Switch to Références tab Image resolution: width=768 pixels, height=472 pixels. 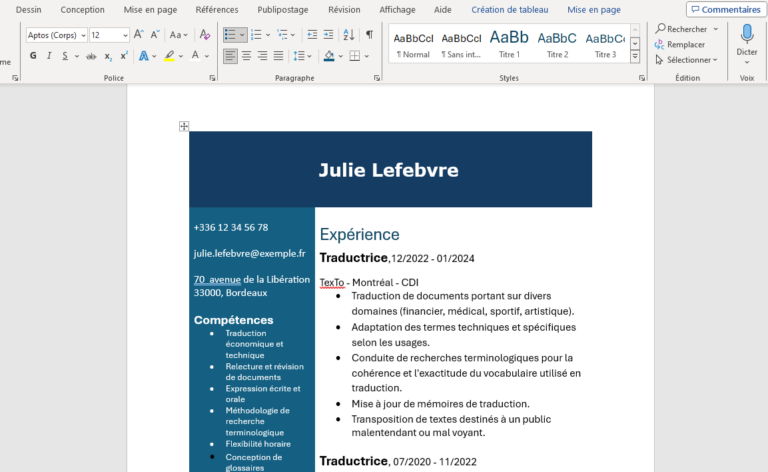click(x=216, y=10)
